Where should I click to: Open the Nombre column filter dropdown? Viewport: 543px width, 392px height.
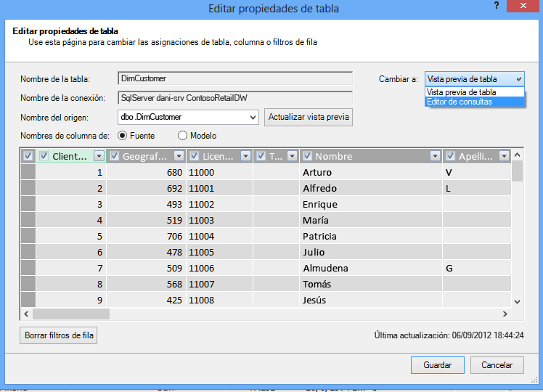[x=435, y=156]
